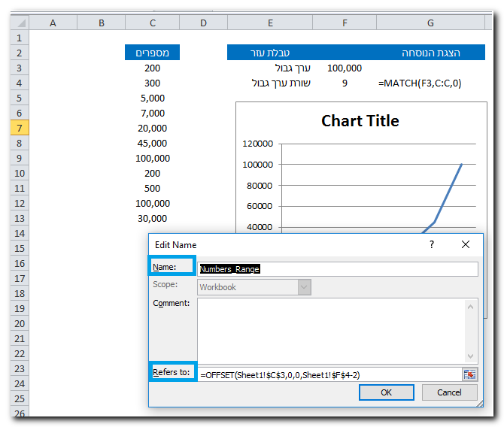
Task: Click the Comment box scroll up arrow
Action: [472, 305]
